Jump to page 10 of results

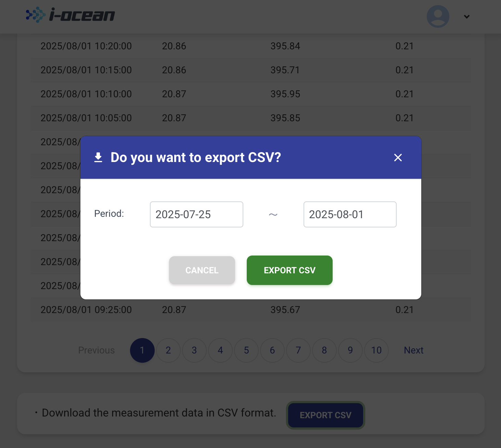point(376,350)
